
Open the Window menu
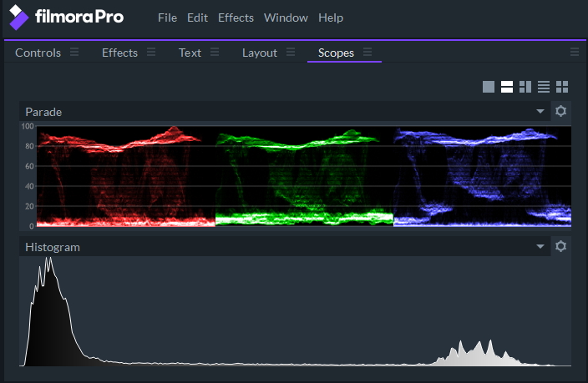(286, 18)
